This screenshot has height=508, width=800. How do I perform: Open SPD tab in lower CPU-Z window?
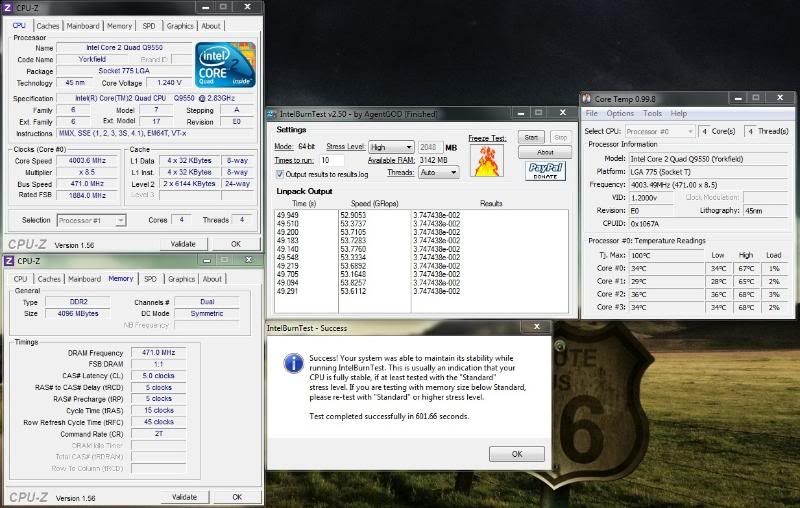point(151,279)
